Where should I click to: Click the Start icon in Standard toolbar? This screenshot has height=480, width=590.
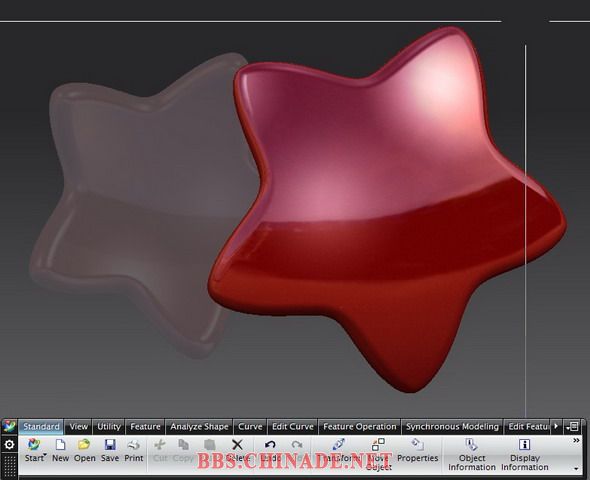coord(34,445)
